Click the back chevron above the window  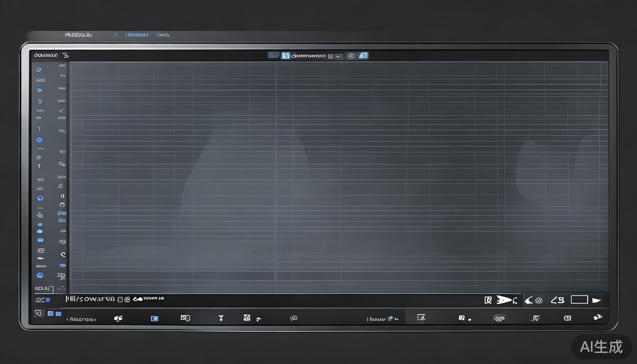[x=116, y=35]
